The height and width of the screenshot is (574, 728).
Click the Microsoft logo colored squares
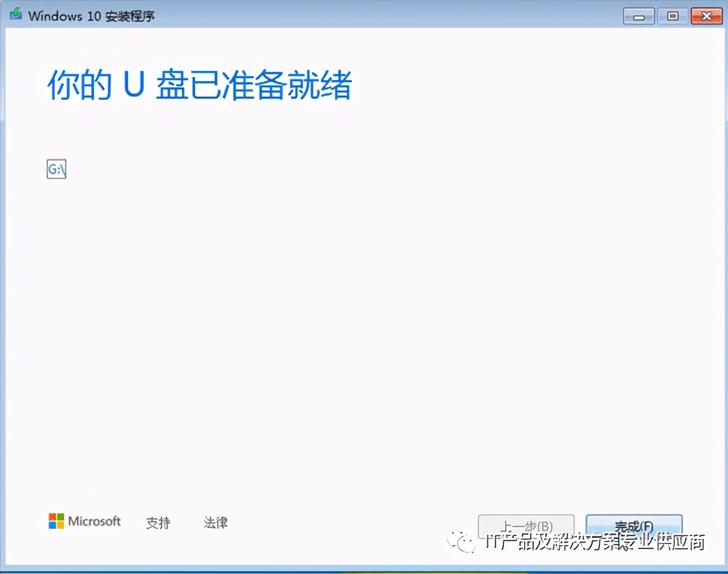[x=55, y=521]
